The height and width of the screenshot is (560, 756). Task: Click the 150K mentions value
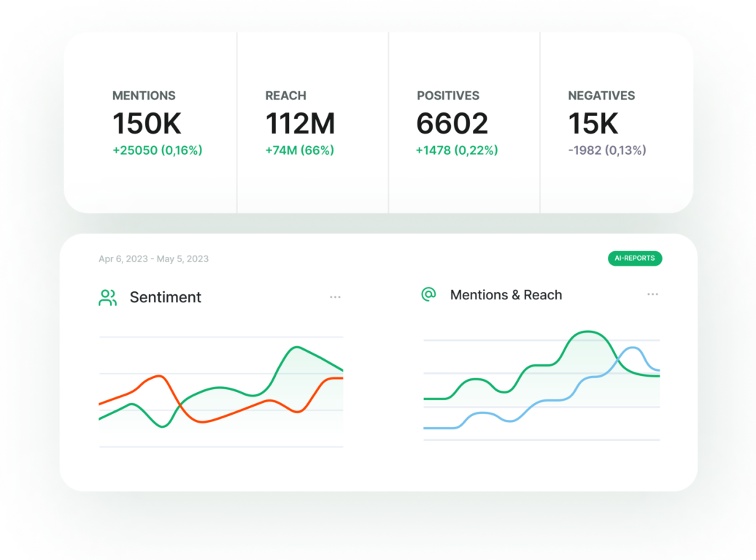147,123
